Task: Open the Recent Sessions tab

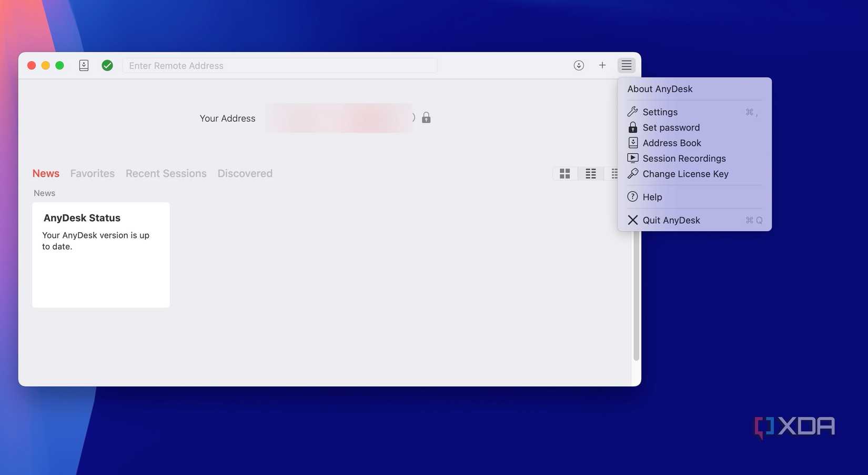Action: click(x=166, y=173)
